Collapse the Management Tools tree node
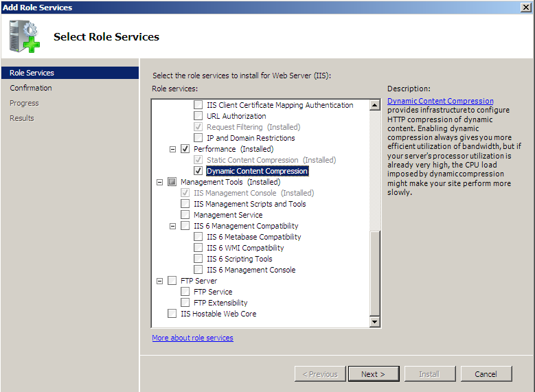This screenshot has height=392, width=535. (x=160, y=182)
